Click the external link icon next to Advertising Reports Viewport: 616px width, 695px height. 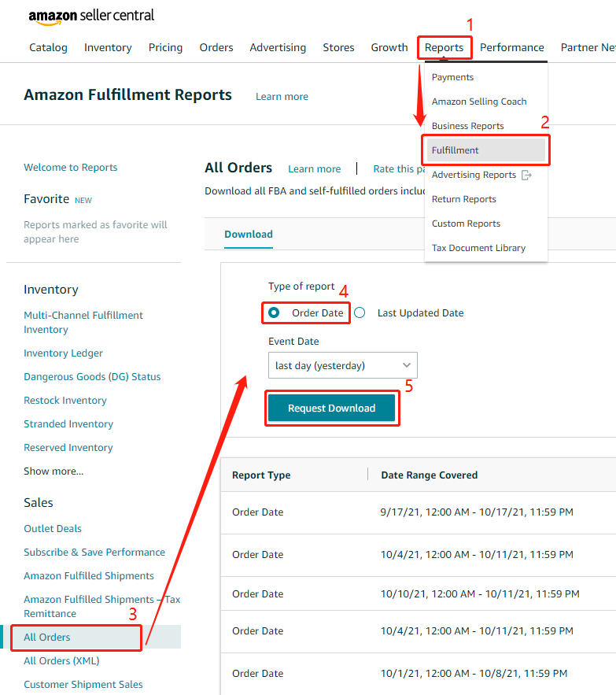(x=526, y=175)
